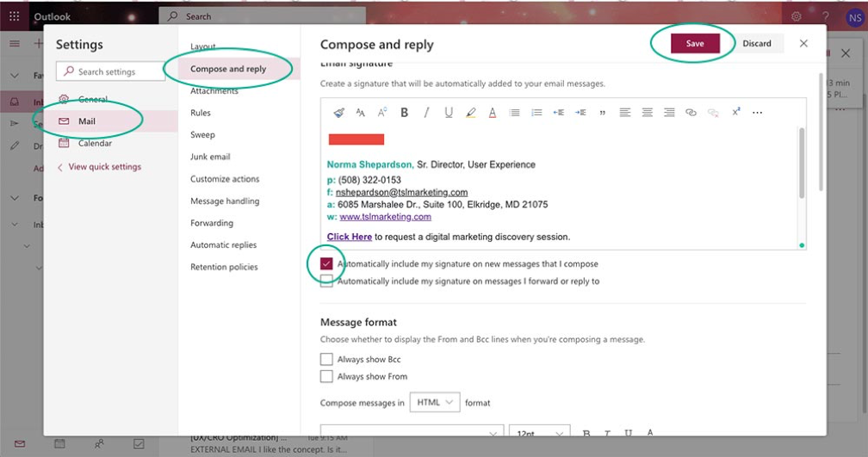Viewport: 868px width, 457px height.
Task: Open the Help question mark icon
Action: coord(825,16)
